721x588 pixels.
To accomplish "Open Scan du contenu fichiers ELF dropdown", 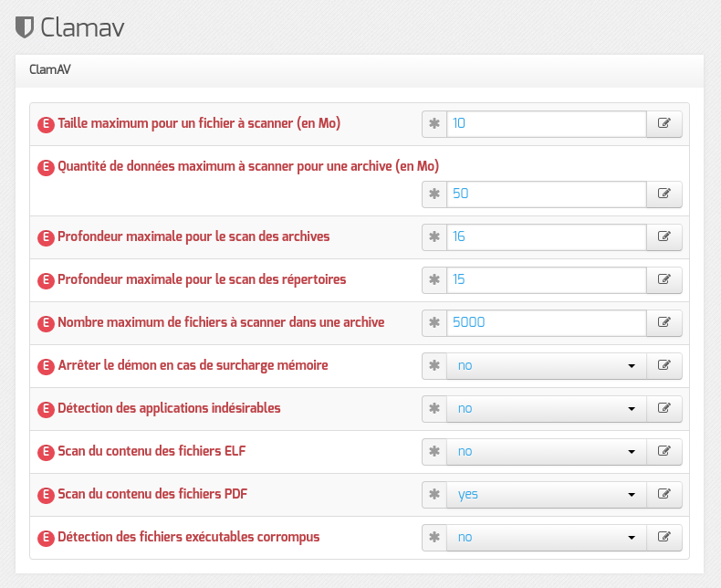I will tap(547, 451).
